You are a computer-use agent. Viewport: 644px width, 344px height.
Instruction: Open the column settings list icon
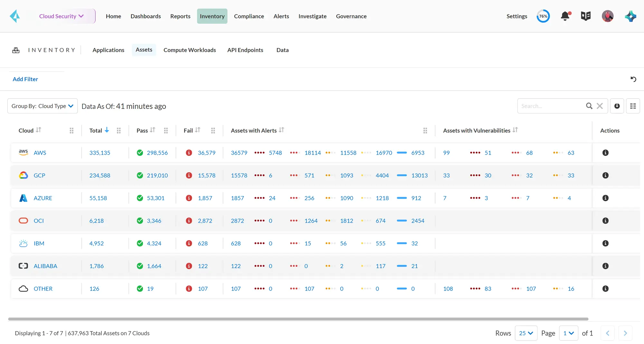633,106
